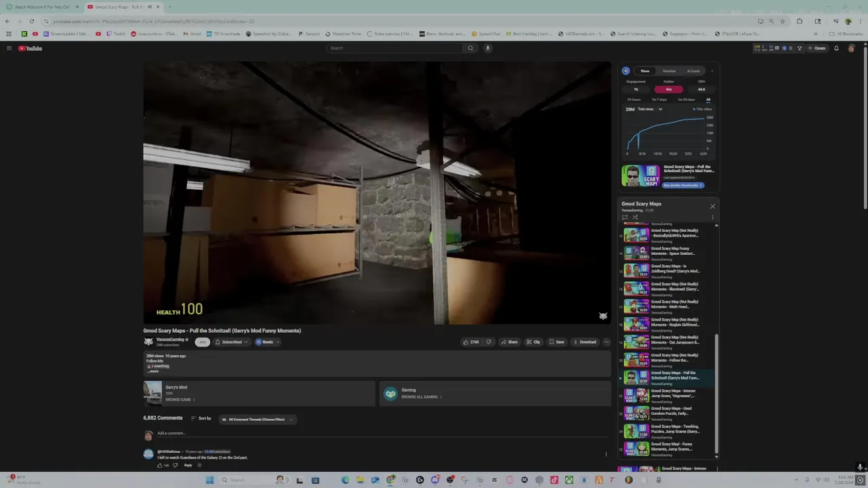Select the 1st 7 days range
This screenshot has height=488, width=868.
point(659,100)
